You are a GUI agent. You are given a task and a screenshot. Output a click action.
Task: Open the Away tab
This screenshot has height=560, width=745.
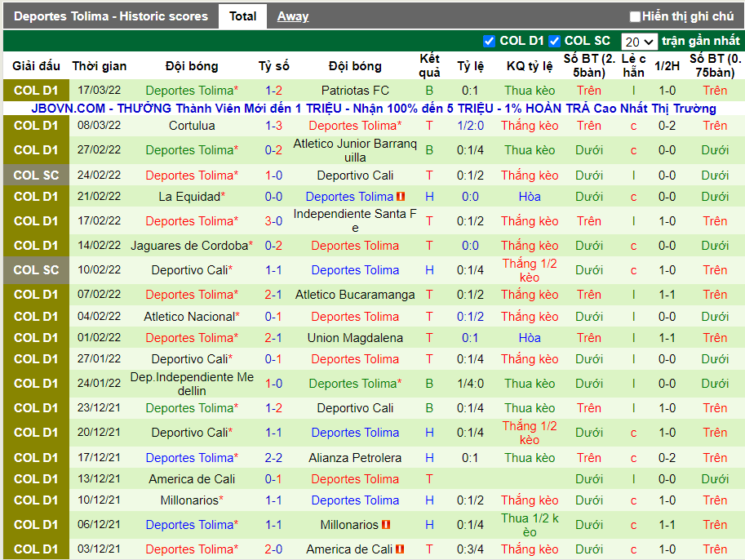(x=293, y=16)
